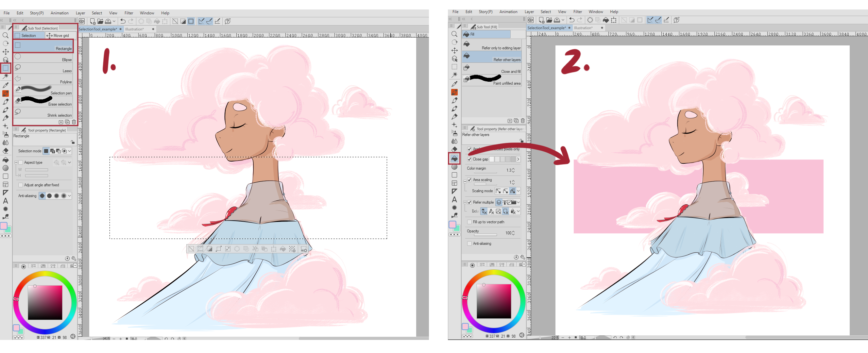The height and width of the screenshot is (353, 868).
Task: Pick the Text tool in left toolbar
Action: [x=5, y=201]
